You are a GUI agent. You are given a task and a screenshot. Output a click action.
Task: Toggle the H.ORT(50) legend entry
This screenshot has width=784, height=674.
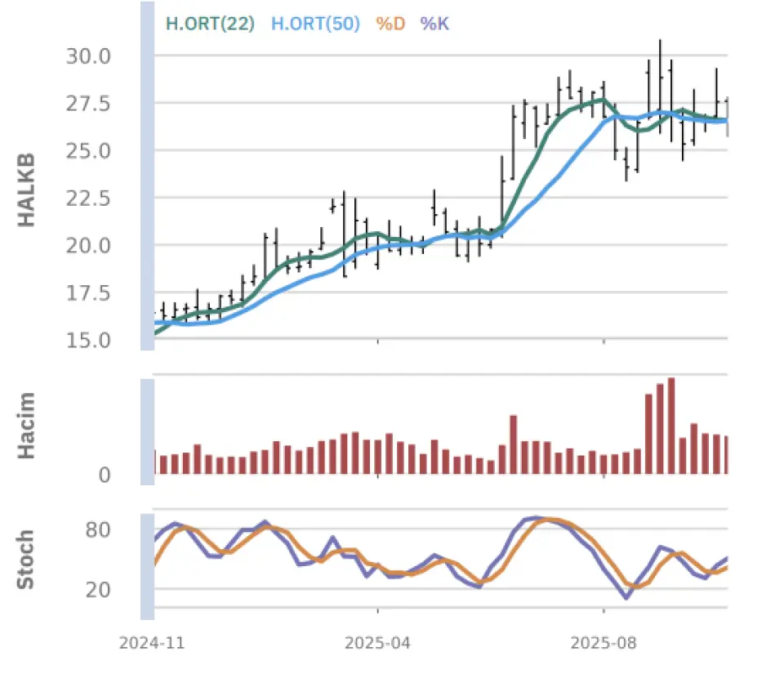pyautogui.click(x=314, y=24)
